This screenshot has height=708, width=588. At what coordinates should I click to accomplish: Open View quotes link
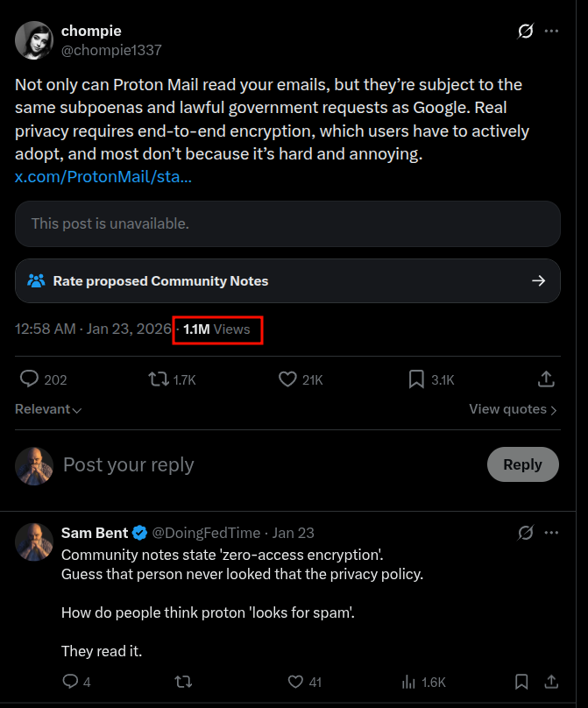click(513, 409)
